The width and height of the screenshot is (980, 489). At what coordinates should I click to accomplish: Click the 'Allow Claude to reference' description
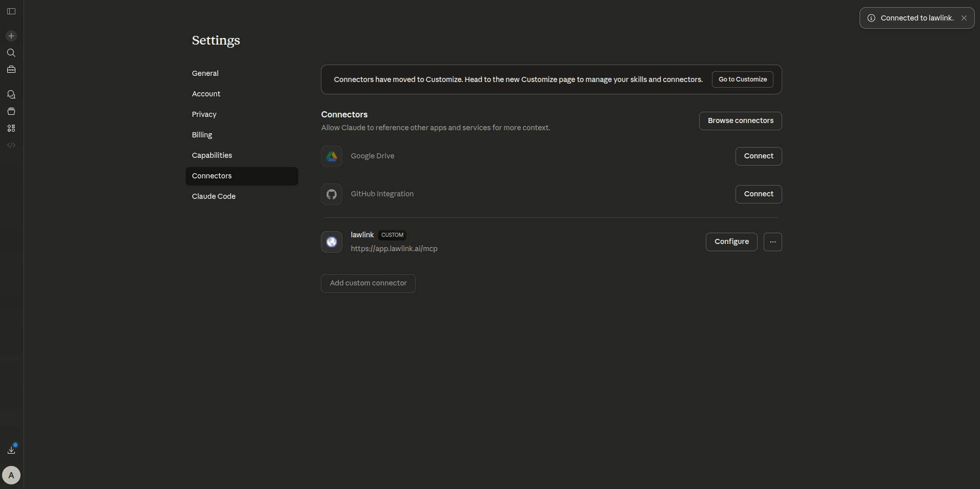tap(436, 128)
